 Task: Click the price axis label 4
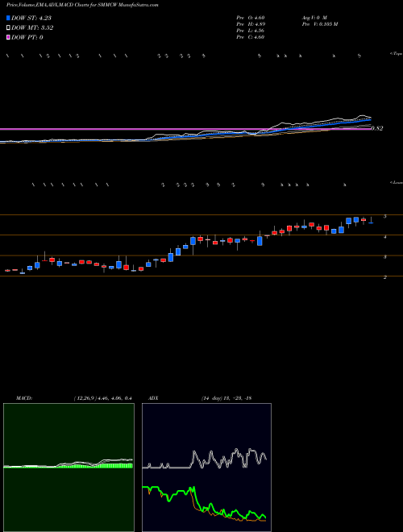coord(385,237)
